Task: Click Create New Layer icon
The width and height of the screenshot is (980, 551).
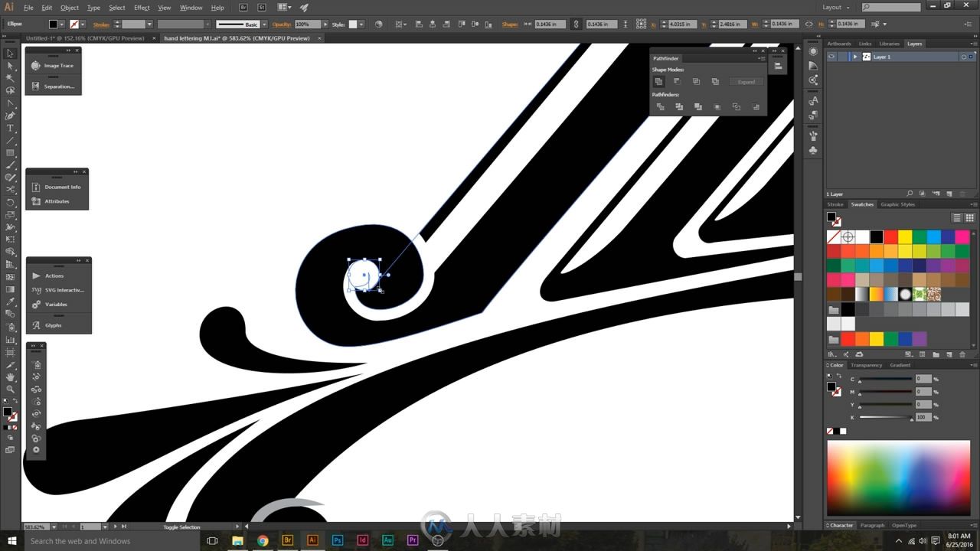Action: click(949, 194)
